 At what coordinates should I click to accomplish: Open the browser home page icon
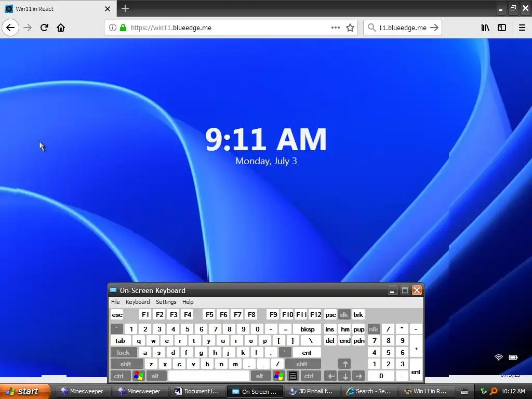[x=61, y=28]
